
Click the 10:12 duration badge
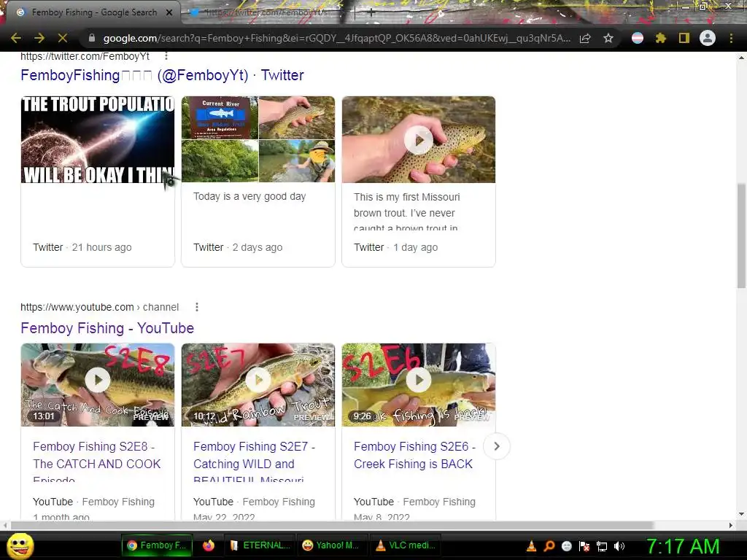click(x=204, y=416)
